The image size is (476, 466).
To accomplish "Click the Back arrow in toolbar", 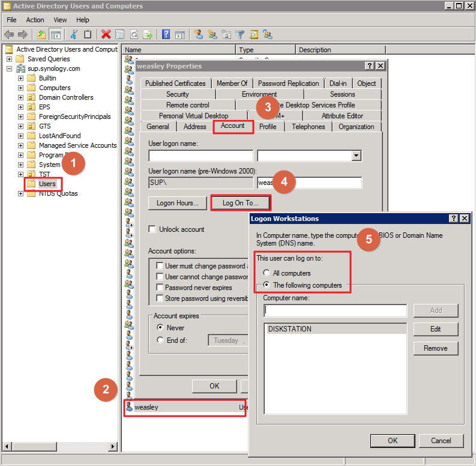I will 9,35.
